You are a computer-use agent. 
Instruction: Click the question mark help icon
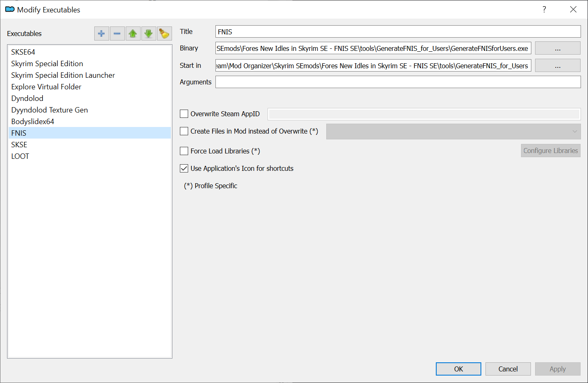pos(544,10)
